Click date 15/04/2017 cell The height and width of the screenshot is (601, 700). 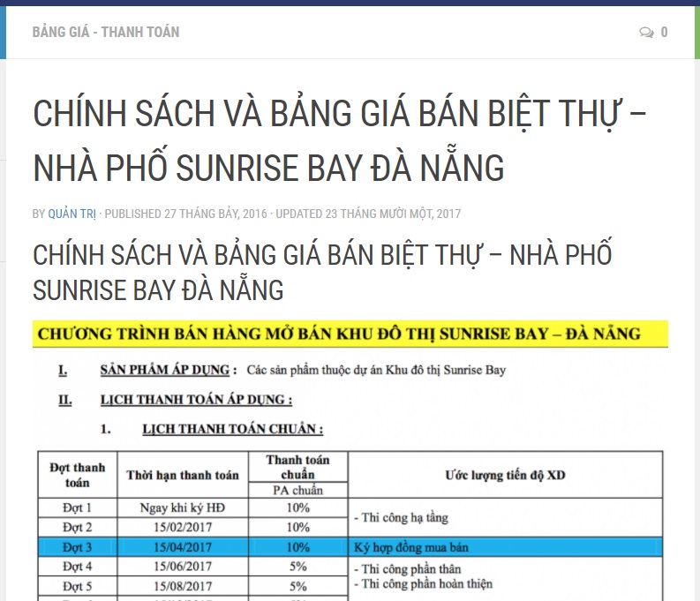[183, 547]
